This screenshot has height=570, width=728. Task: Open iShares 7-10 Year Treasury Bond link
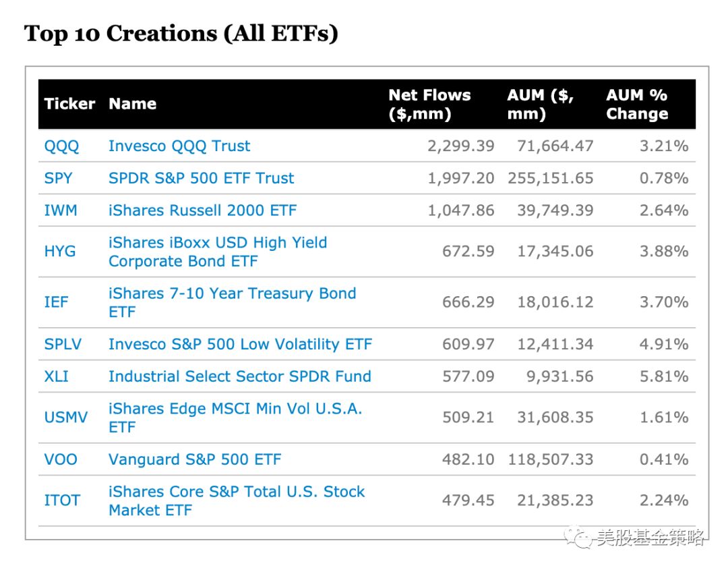232,294
